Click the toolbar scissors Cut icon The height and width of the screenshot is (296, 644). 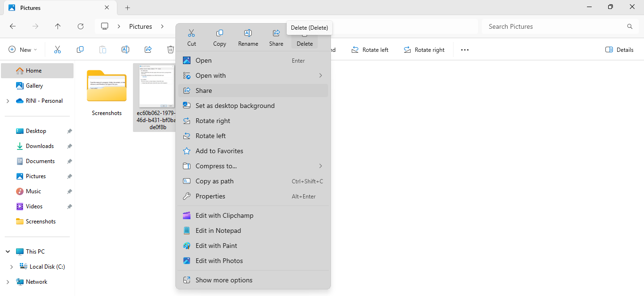tap(58, 49)
